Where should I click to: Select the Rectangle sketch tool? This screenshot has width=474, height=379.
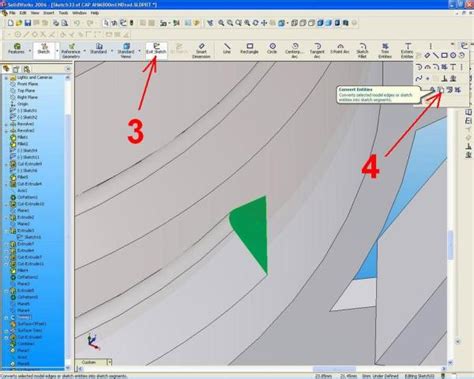click(x=249, y=49)
